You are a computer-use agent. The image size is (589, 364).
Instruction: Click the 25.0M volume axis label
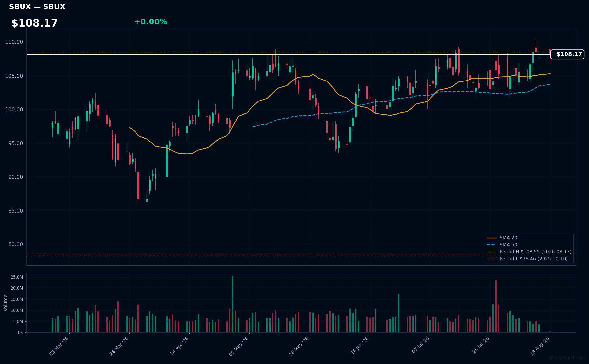coord(17,277)
